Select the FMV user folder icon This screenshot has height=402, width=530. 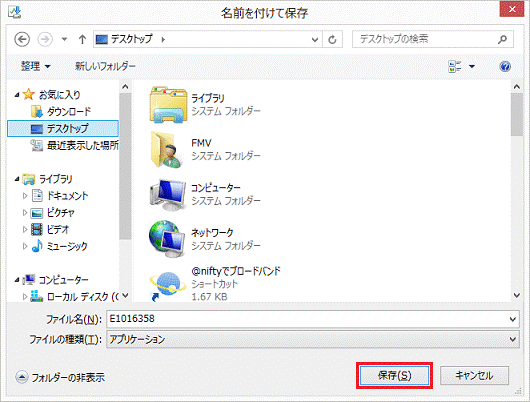pos(167,150)
